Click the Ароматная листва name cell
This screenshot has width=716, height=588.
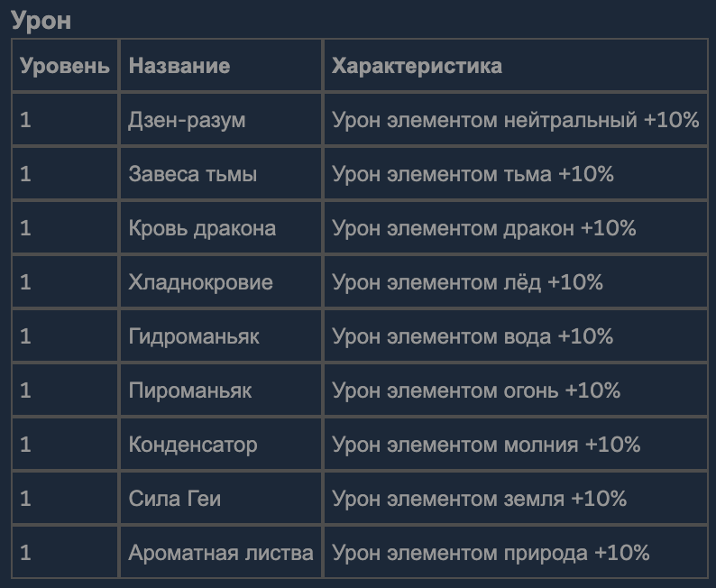pyautogui.click(x=221, y=553)
